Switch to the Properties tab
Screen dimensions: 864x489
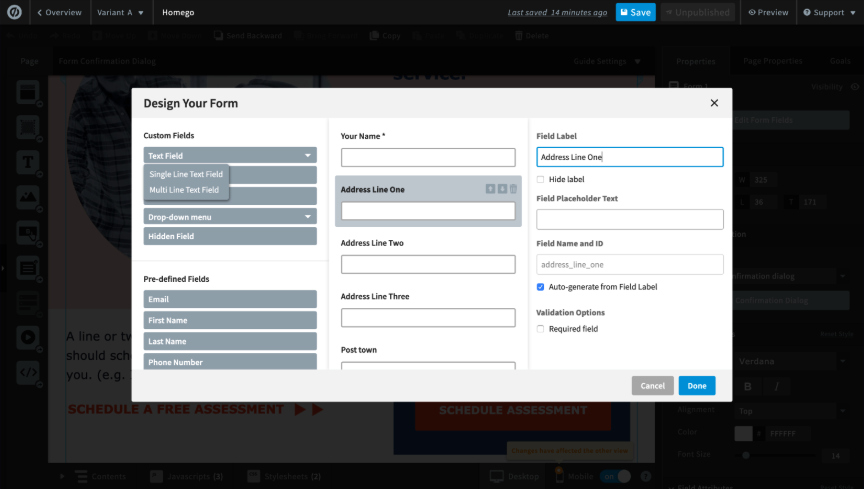[695, 61]
